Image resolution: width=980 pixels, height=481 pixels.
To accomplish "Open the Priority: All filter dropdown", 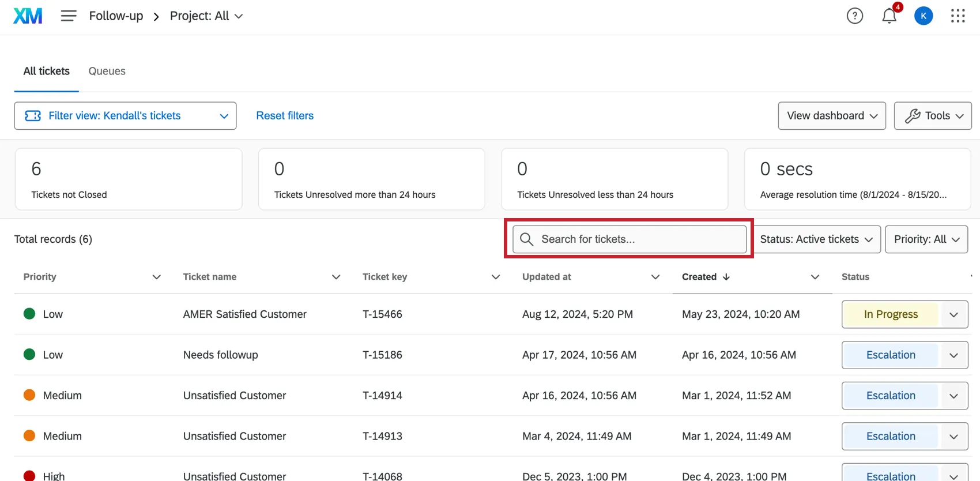I will [926, 239].
